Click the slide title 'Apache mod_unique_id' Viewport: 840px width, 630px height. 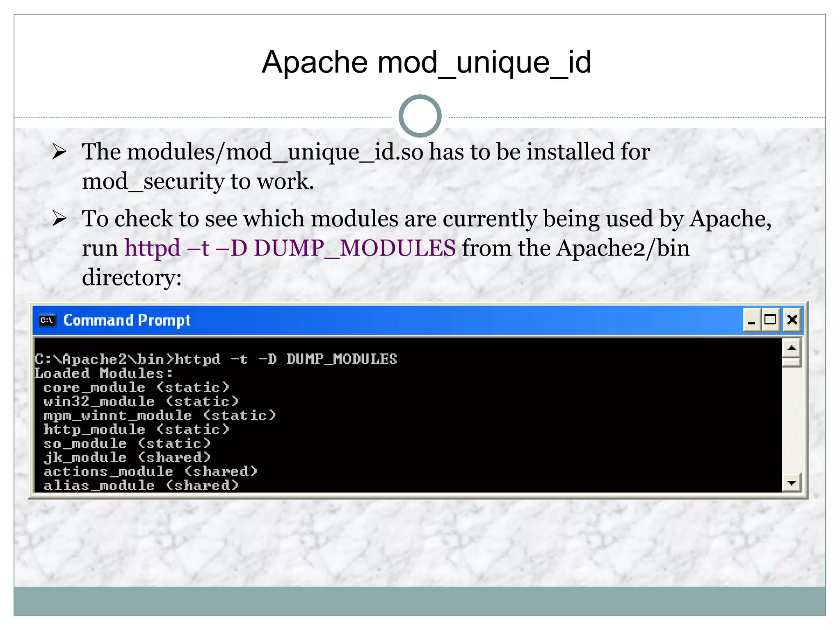427,62
